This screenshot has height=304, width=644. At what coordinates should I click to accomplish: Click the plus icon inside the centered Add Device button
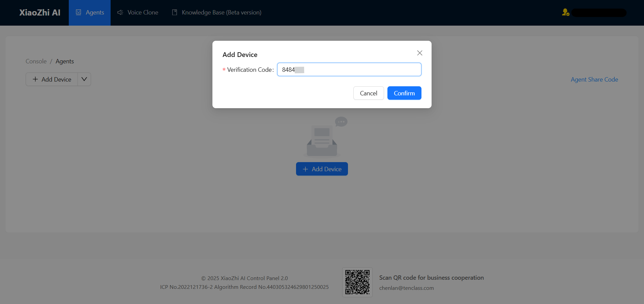(x=305, y=169)
